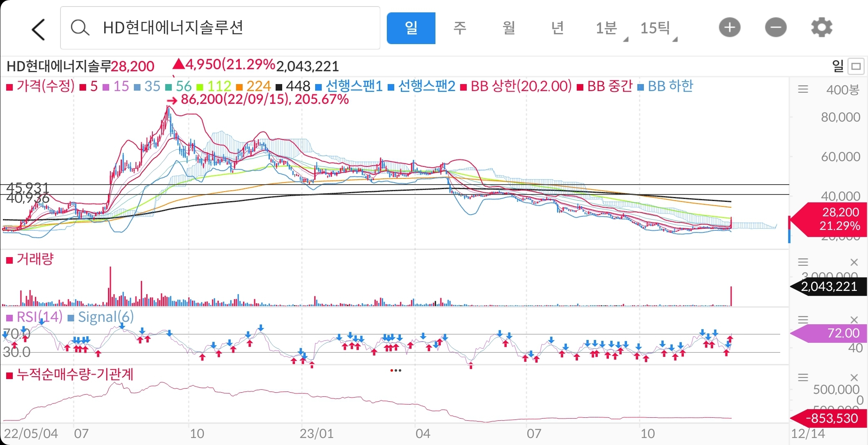Select the 일 (daily) chart tab
The height and width of the screenshot is (445, 868).
pos(411,28)
